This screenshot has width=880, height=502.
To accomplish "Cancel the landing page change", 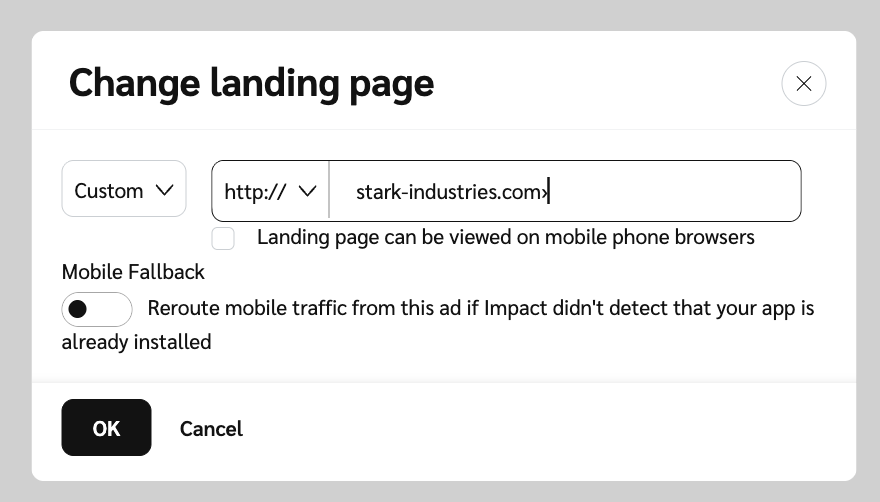I will [211, 429].
